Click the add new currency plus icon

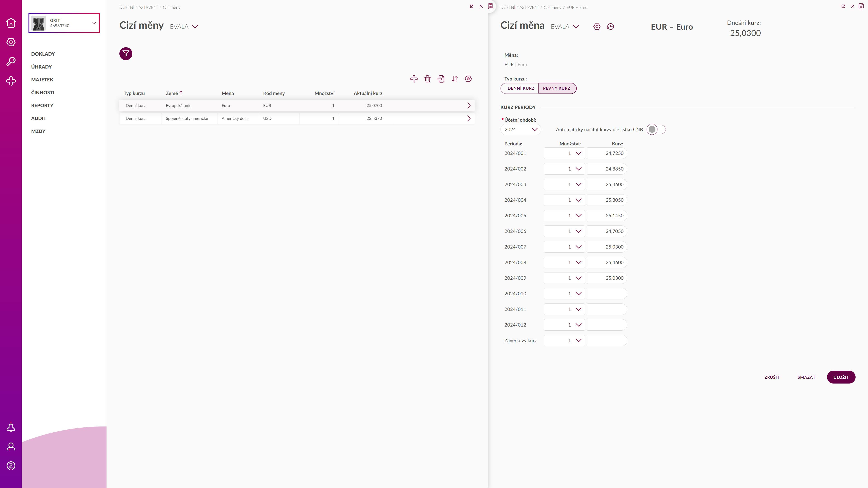(x=414, y=79)
